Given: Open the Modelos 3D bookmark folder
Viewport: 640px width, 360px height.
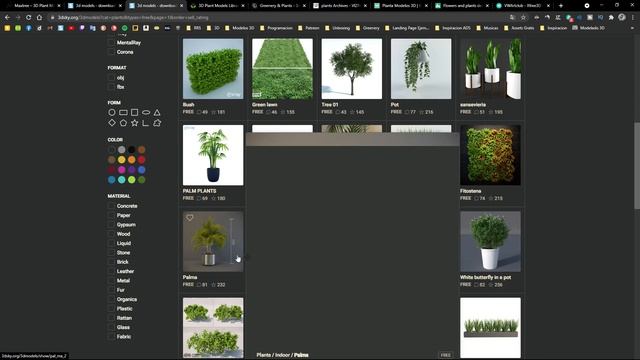Looking at the screenshot, I should click(x=240, y=28).
